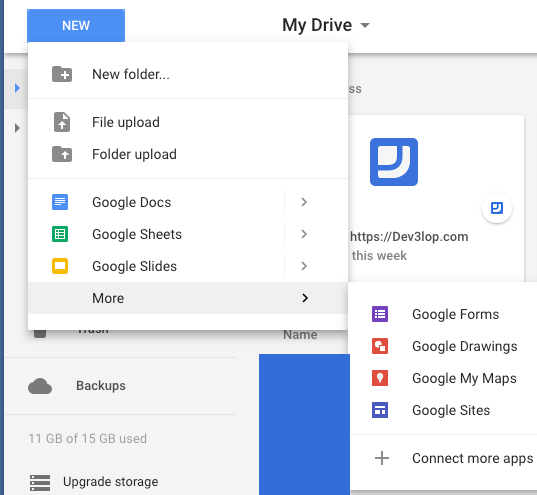
Task: Open Backups in the sidebar
Action: coord(101,386)
